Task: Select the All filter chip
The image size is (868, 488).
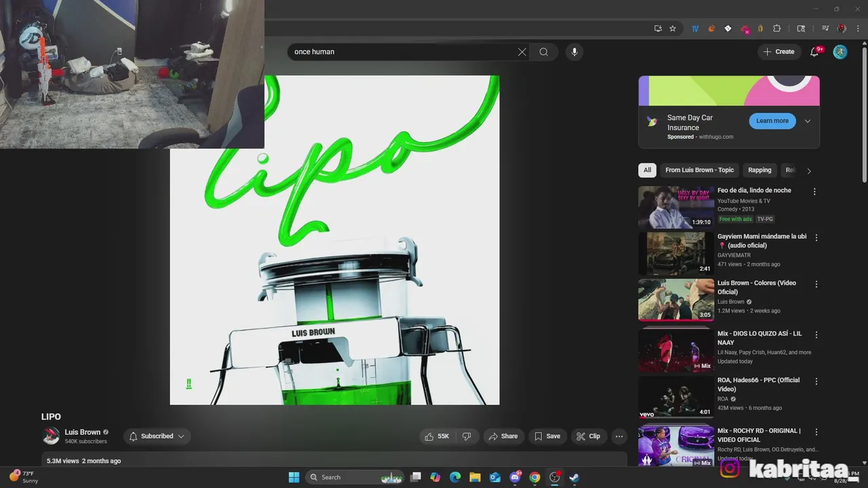Action: click(x=647, y=170)
